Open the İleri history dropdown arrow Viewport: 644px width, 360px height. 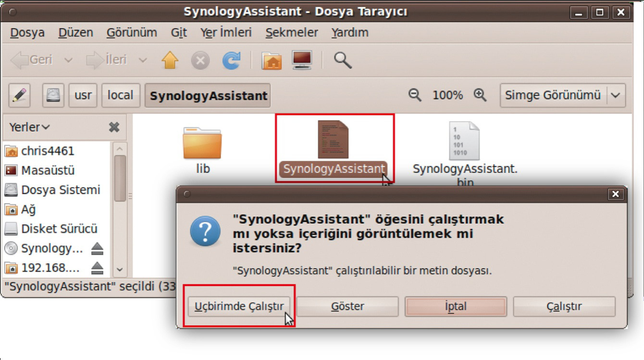[143, 60]
